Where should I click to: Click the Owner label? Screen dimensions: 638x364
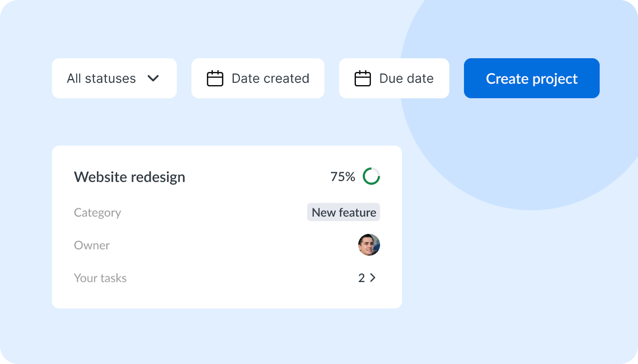[x=92, y=245]
